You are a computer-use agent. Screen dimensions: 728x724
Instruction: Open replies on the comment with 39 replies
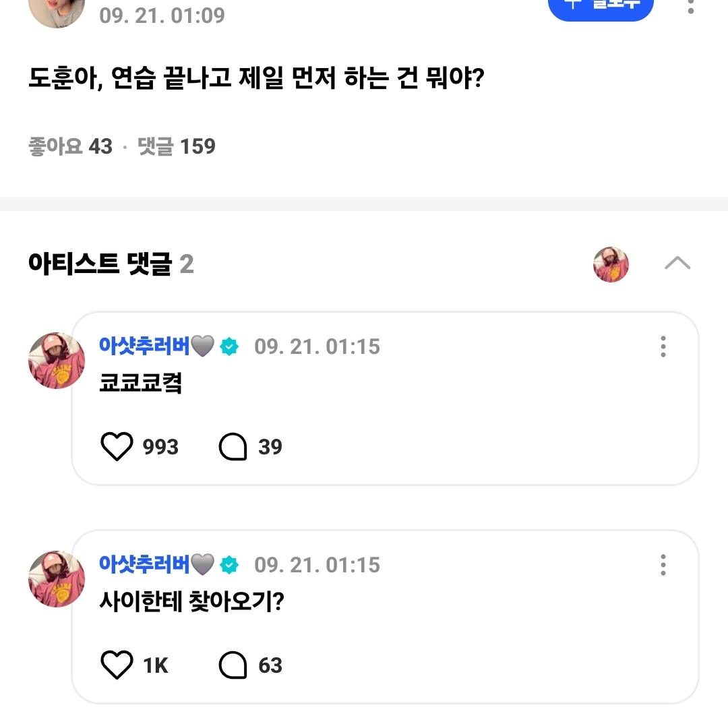point(233,447)
